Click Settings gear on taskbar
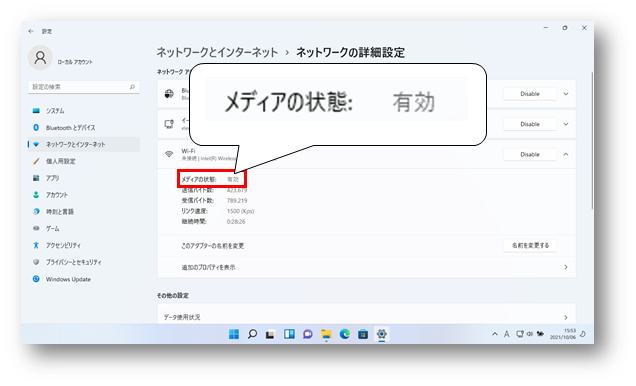This screenshot has height=386, width=636. tap(381, 334)
